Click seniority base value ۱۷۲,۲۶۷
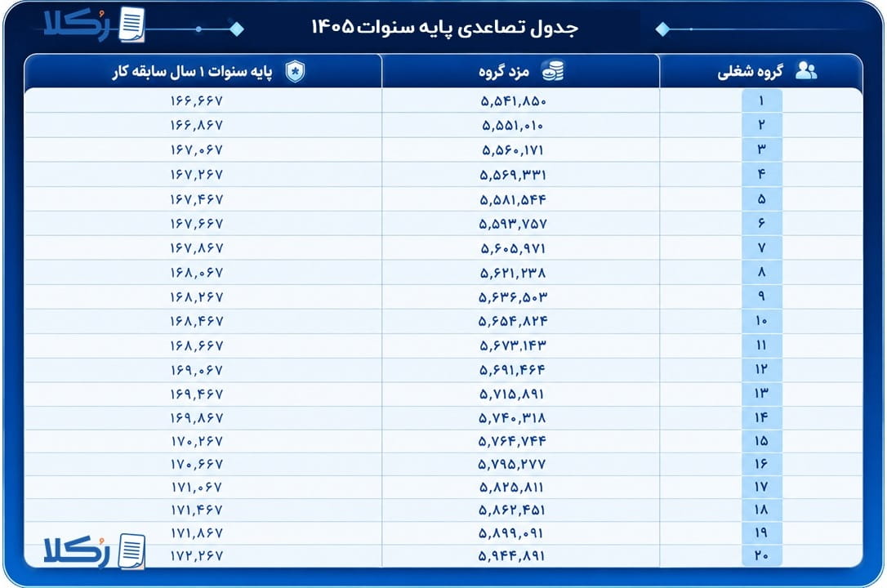887x588 pixels. pos(197,556)
